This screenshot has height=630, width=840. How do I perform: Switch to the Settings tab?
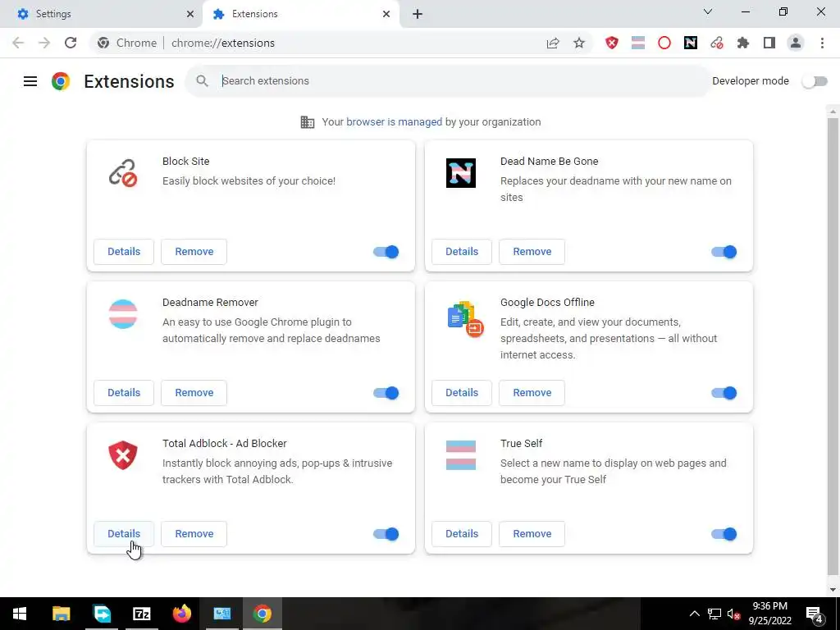coord(101,14)
